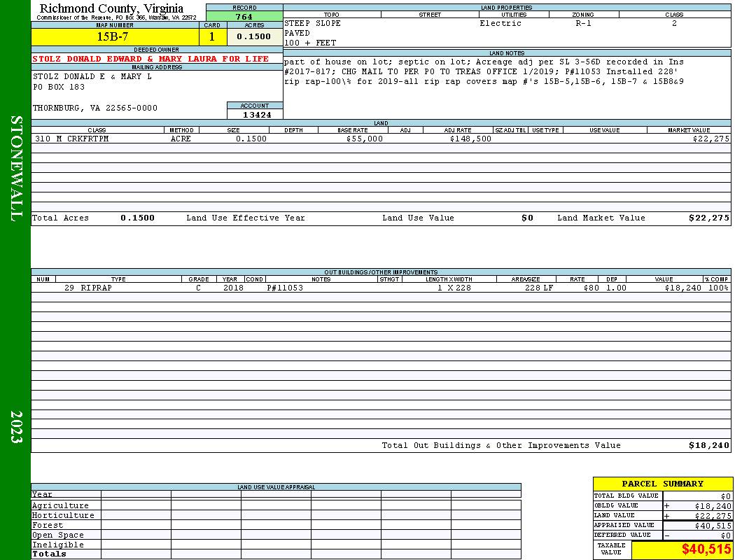Click mailing name STOLZ DONALD E & MARY L
Image resolution: width=735 pixels, height=560 pixels.
point(92,76)
